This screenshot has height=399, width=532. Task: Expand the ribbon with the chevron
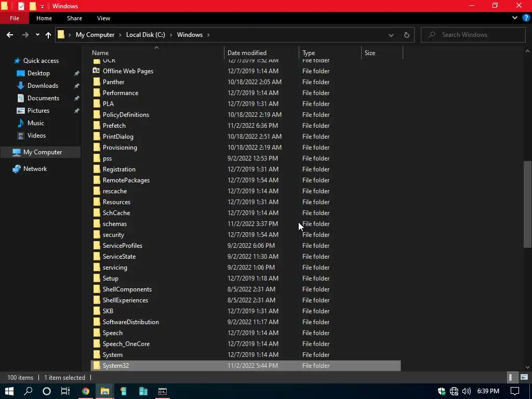pyautogui.click(x=515, y=18)
